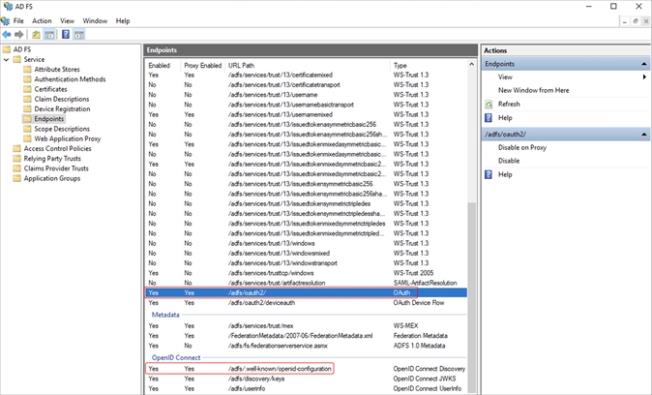Select /adfs/userinfo endpoint row
This screenshot has height=395, width=652.
306,389
